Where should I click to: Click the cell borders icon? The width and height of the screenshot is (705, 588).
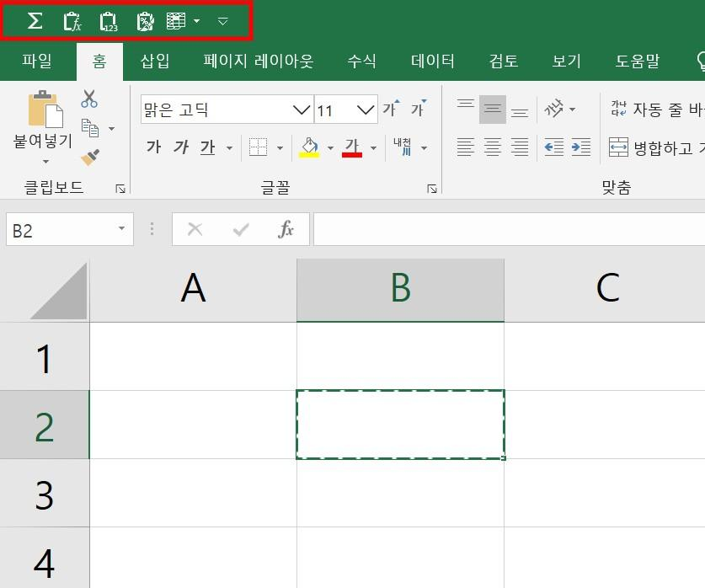[258, 147]
